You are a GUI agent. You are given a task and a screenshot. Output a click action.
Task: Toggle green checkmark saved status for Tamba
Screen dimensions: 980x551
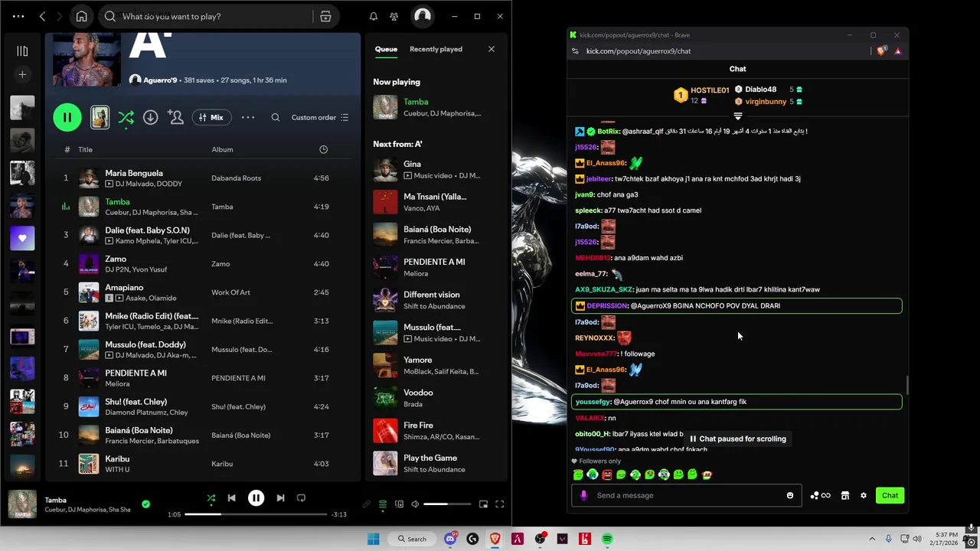145,504
